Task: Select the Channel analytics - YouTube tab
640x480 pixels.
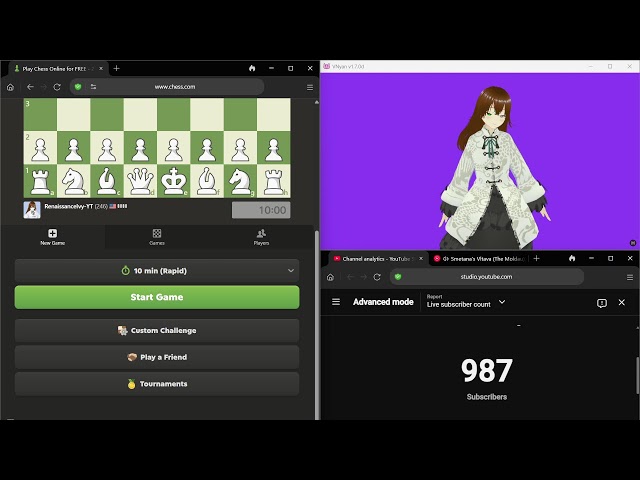Action: point(378,259)
